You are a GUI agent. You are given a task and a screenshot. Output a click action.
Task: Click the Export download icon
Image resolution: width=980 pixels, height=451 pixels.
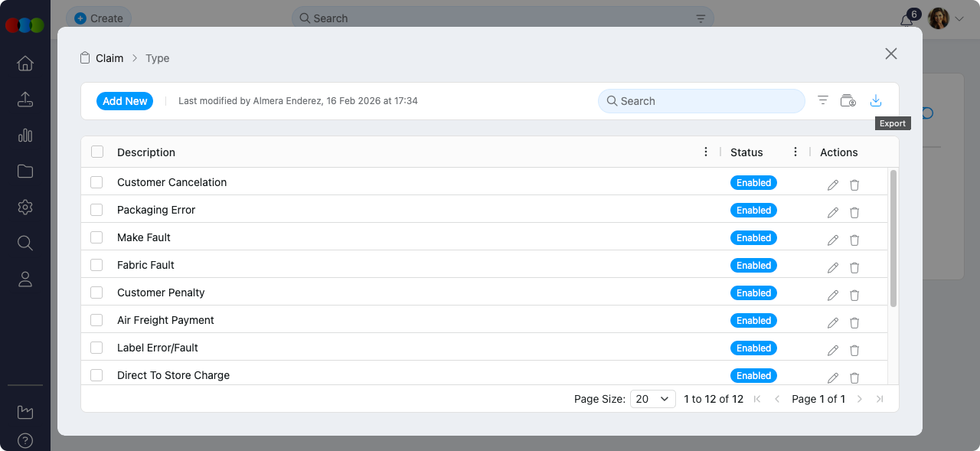point(876,101)
